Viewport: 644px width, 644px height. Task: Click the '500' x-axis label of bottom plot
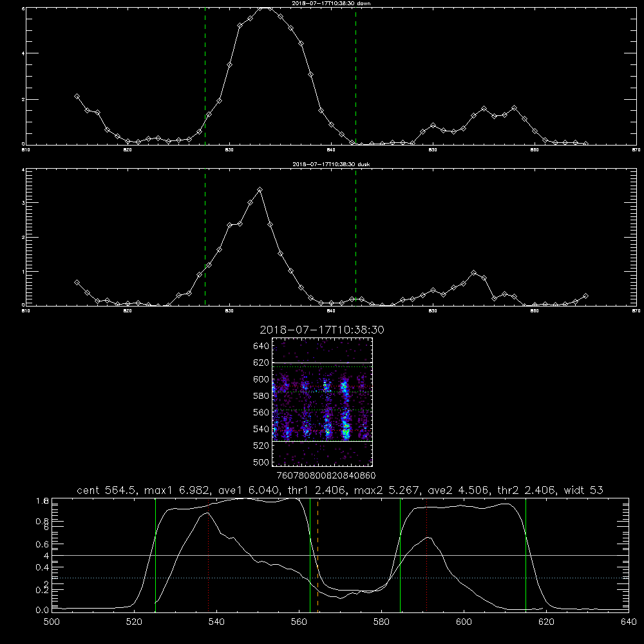[52, 622]
